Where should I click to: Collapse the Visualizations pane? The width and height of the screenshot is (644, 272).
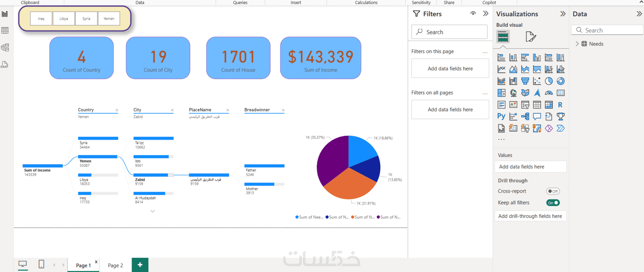pos(563,14)
